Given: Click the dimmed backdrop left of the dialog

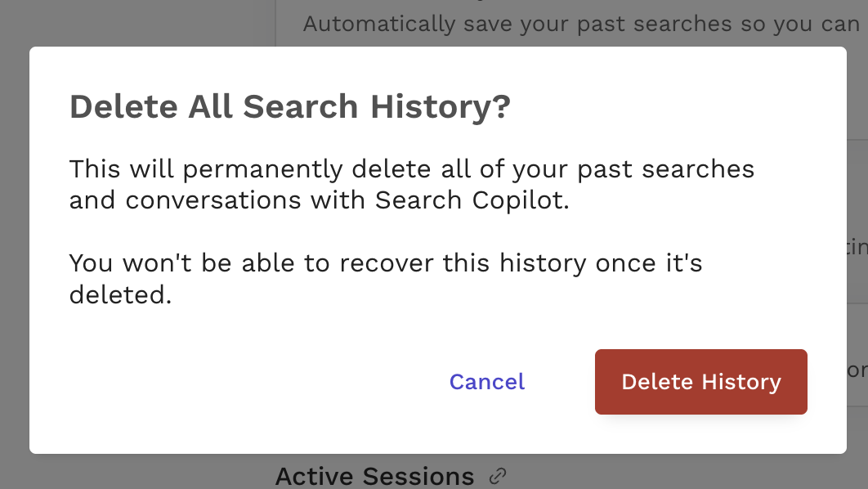Looking at the screenshot, I should pos(14,245).
